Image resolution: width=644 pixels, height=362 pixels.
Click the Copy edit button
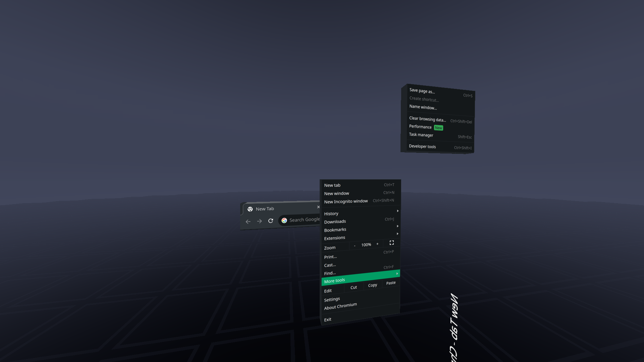(x=372, y=285)
